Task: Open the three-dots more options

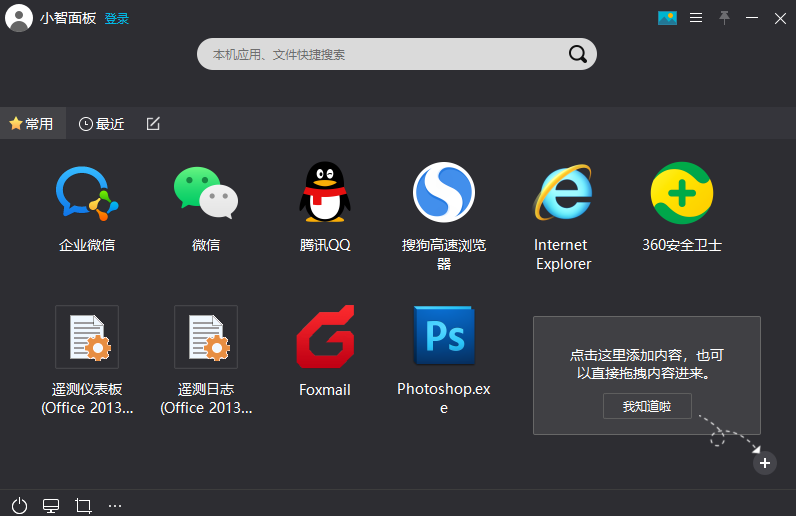Action: pyautogui.click(x=115, y=505)
